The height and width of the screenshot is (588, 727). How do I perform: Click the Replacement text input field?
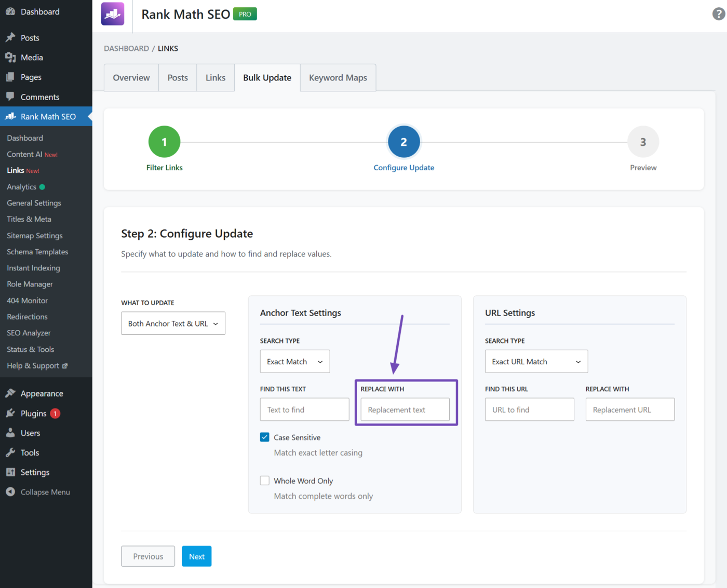click(405, 409)
